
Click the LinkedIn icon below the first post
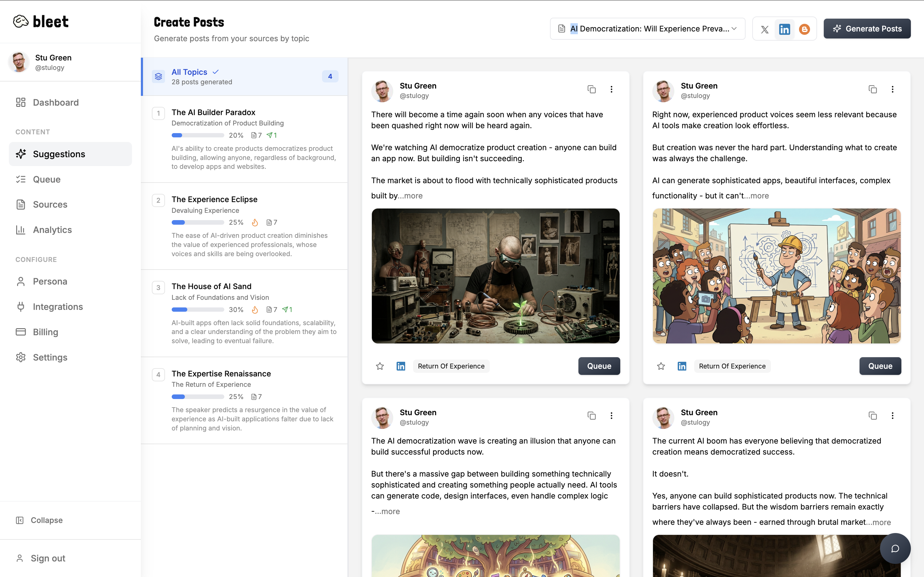[x=401, y=366]
